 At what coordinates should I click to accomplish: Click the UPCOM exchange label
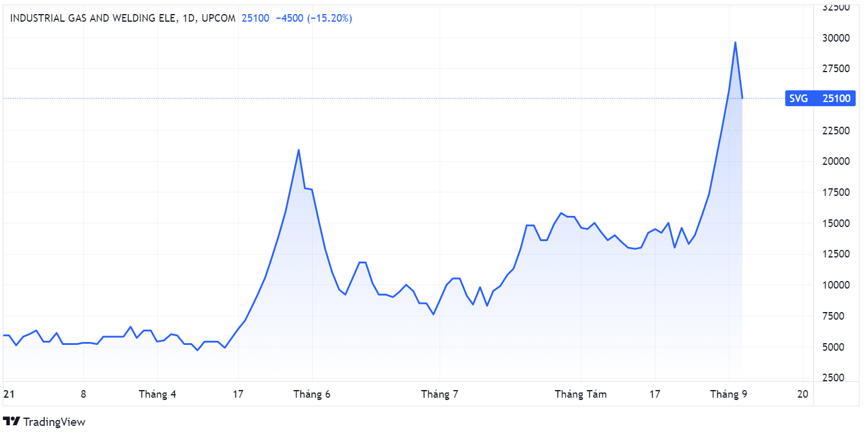tap(218, 18)
